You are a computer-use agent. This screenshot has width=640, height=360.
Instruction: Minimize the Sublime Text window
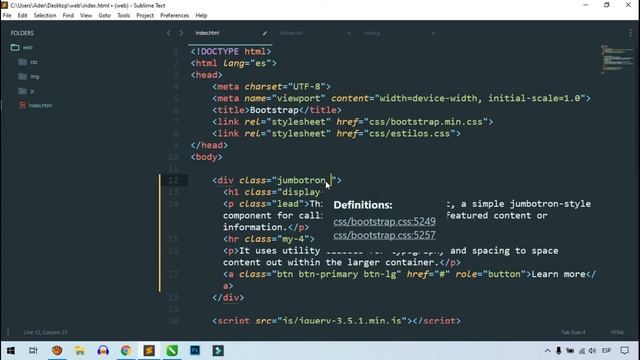[586, 5]
